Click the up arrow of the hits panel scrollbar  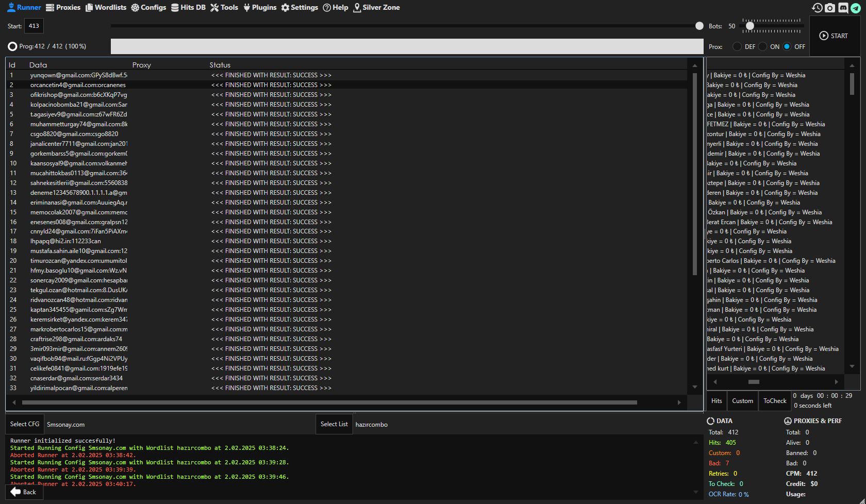(852, 65)
